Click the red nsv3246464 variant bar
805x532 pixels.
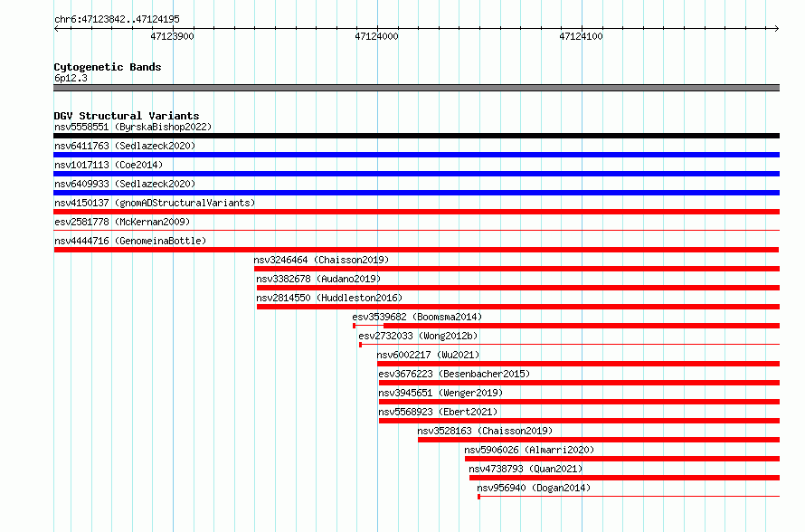[x=516, y=269]
